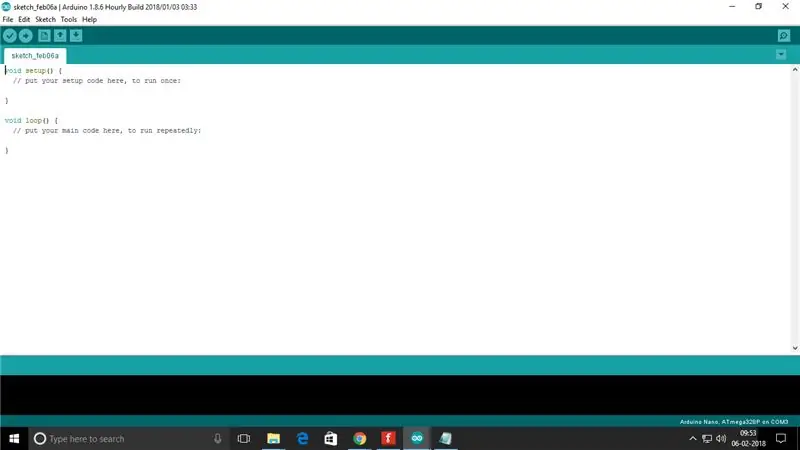Restore down the Arduino window

(x=759, y=7)
